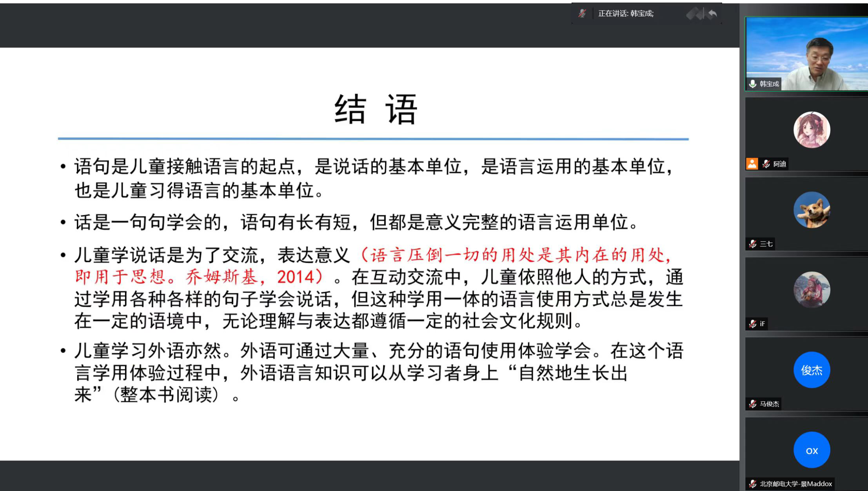Click iF's round profile picture
868x491 pixels.
812,290
